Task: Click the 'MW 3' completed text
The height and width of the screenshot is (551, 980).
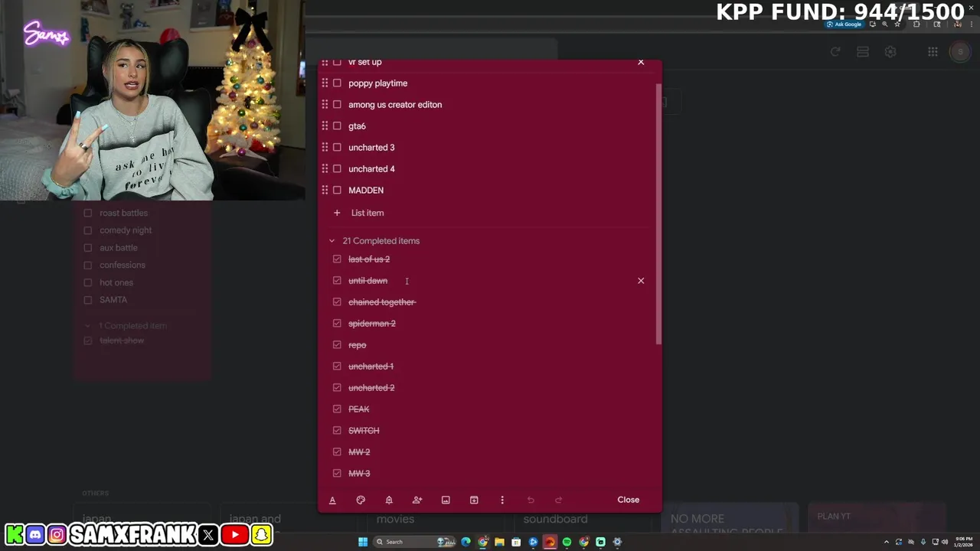Action: tap(359, 474)
